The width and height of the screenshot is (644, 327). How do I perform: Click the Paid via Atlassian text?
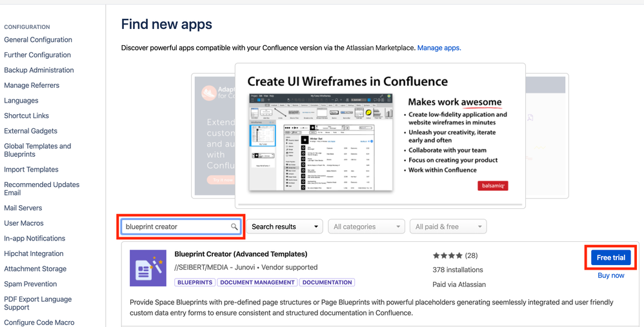click(459, 284)
